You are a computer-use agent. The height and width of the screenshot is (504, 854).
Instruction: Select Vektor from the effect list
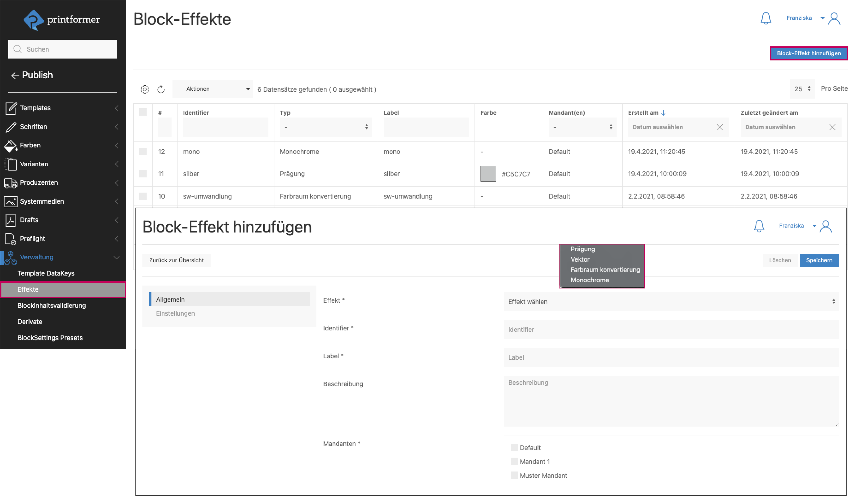pos(580,259)
